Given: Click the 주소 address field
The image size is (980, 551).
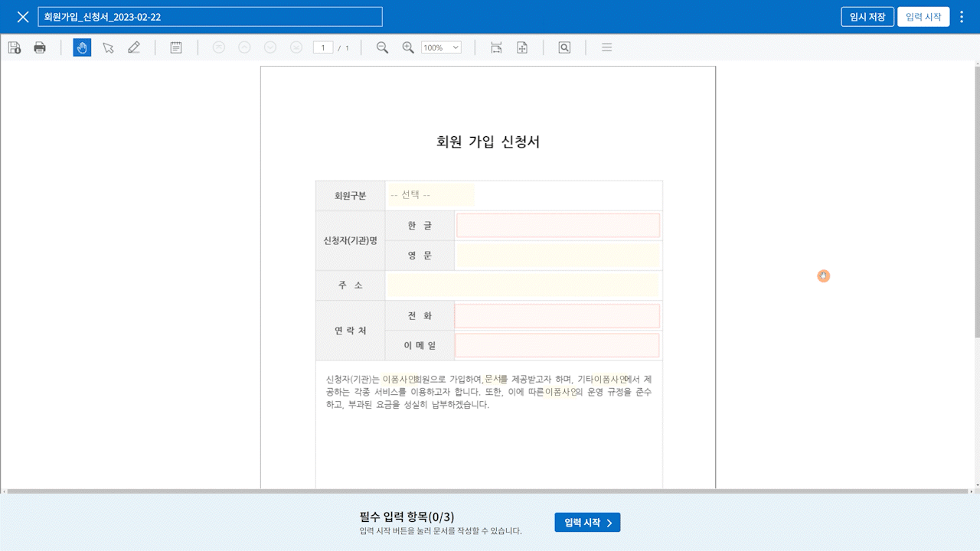Looking at the screenshot, I should [x=523, y=285].
